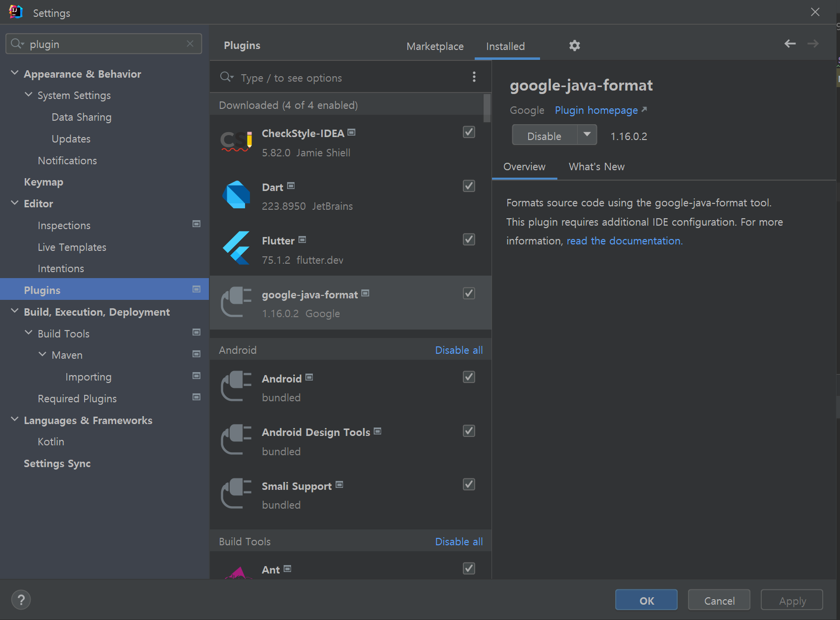Click project-level marker next to Required Plugins
This screenshot has height=620, width=840.
click(x=197, y=397)
